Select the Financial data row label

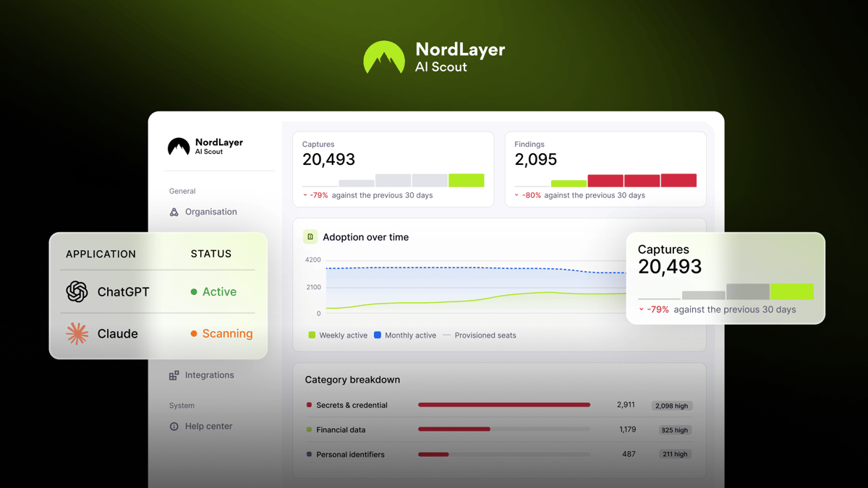coord(341,430)
